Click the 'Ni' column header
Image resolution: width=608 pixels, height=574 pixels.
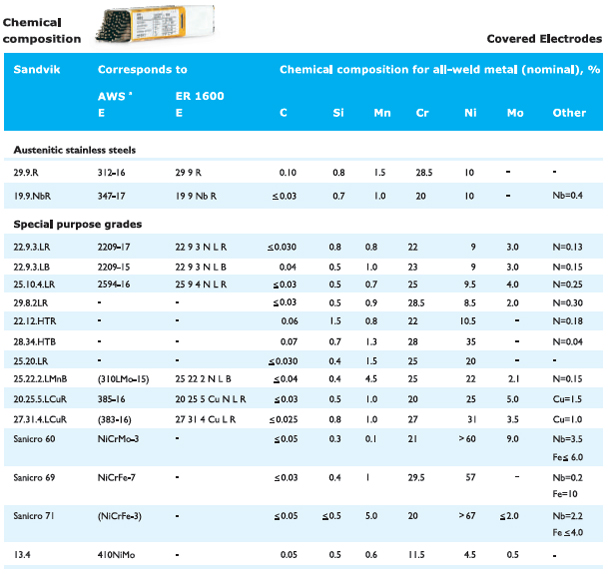[x=470, y=113]
